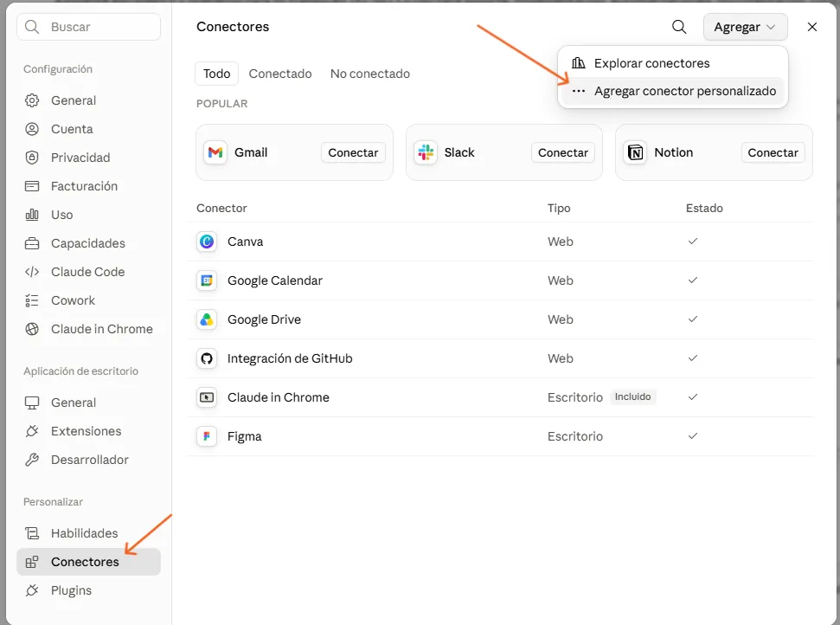Image resolution: width=840 pixels, height=625 pixels.
Task: Click the library icon beside Explorar conectores
Action: (578, 62)
